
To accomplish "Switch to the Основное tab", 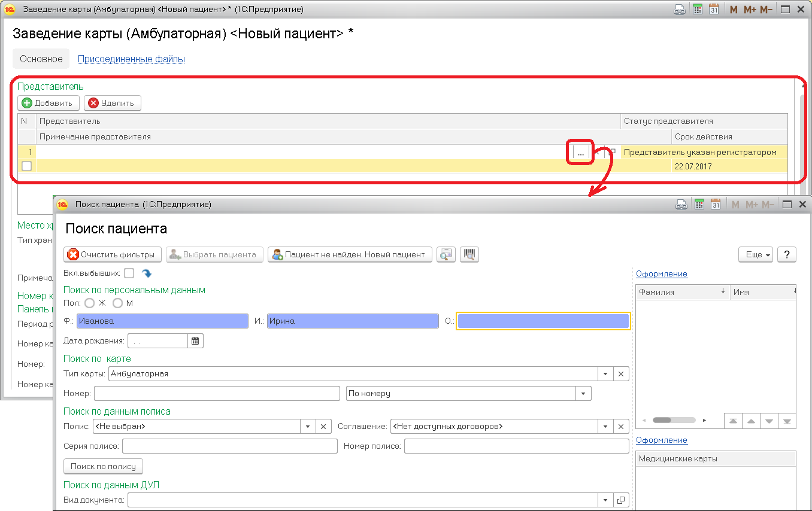I will point(41,59).
